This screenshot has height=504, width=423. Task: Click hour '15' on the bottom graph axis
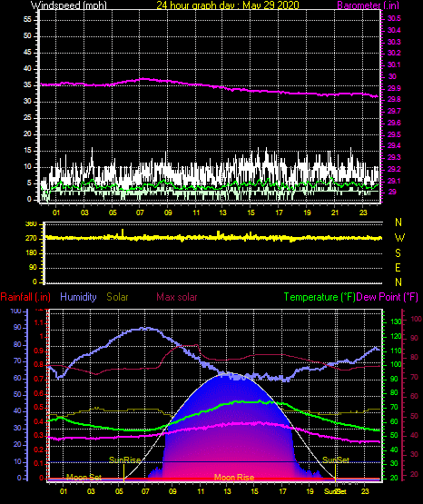pyautogui.click(x=254, y=491)
